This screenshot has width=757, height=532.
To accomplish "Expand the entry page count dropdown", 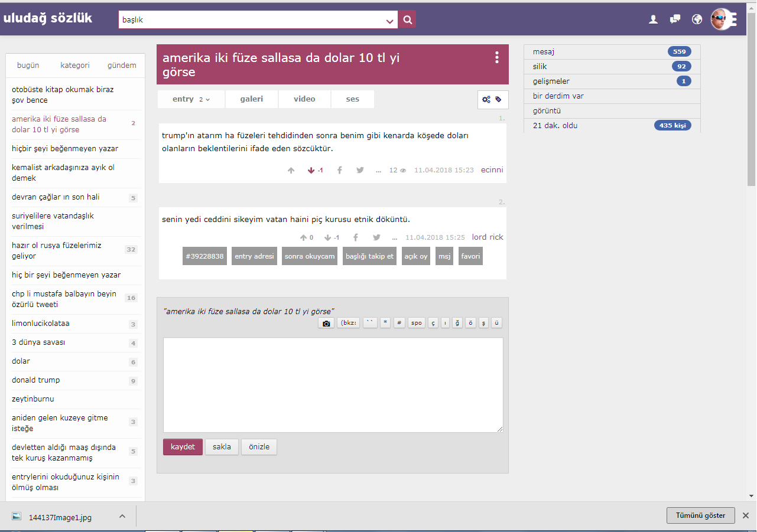I will 204,100.
